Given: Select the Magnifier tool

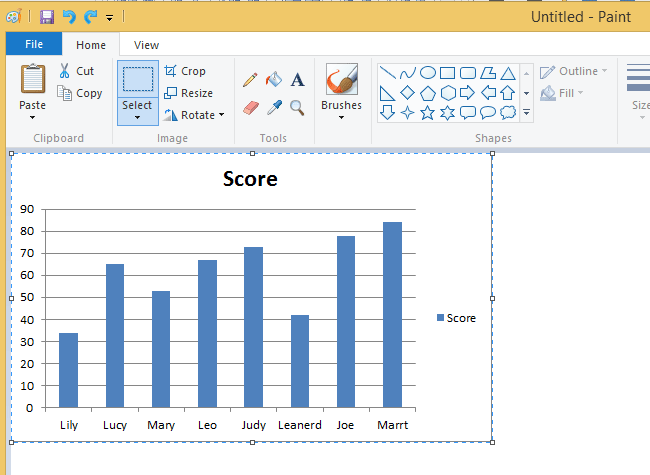Looking at the screenshot, I should coord(297,108).
